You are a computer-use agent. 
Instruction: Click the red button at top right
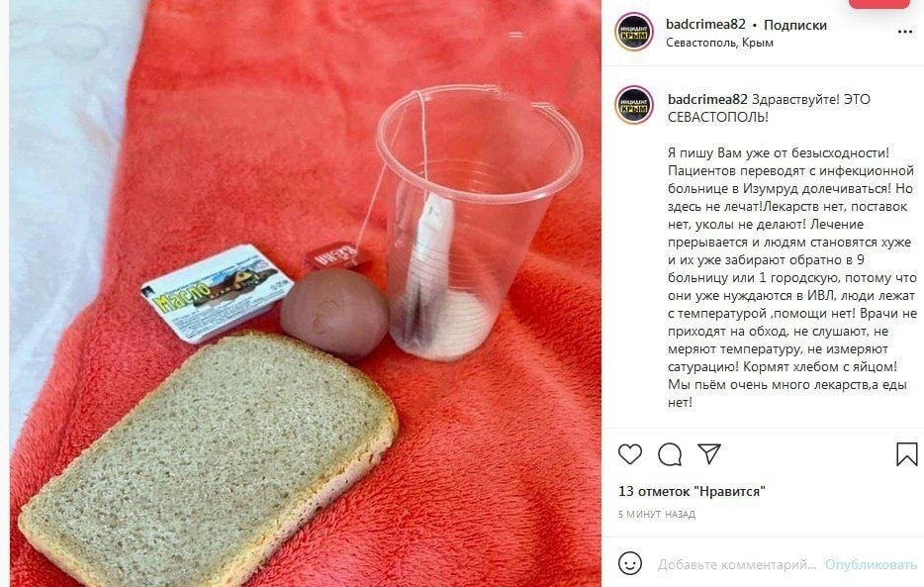coord(879,4)
